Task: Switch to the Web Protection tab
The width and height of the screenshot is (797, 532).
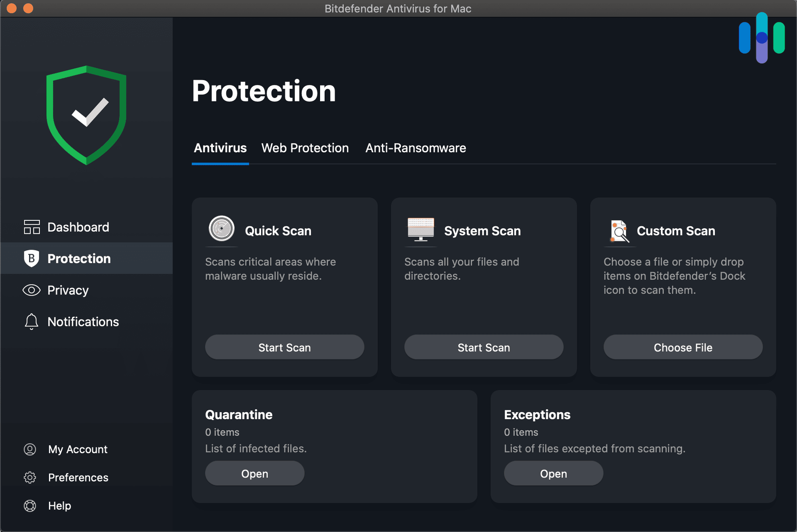Action: [x=305, y=147]
